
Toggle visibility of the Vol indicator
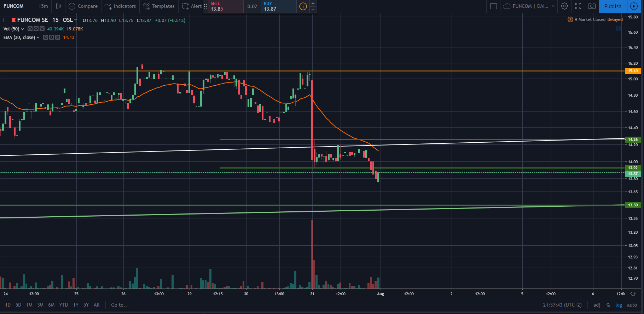point(30,29)
